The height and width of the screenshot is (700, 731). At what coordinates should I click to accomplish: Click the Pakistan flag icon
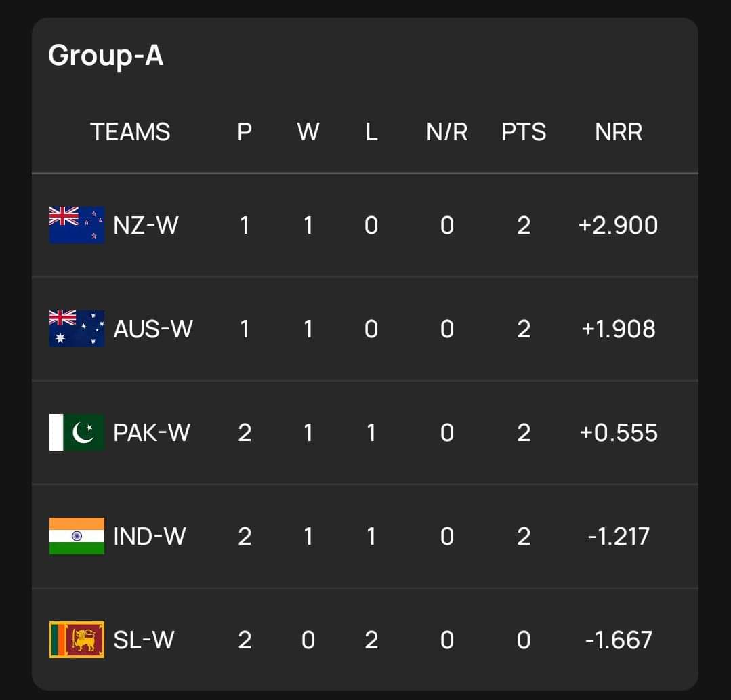[77, 432]
